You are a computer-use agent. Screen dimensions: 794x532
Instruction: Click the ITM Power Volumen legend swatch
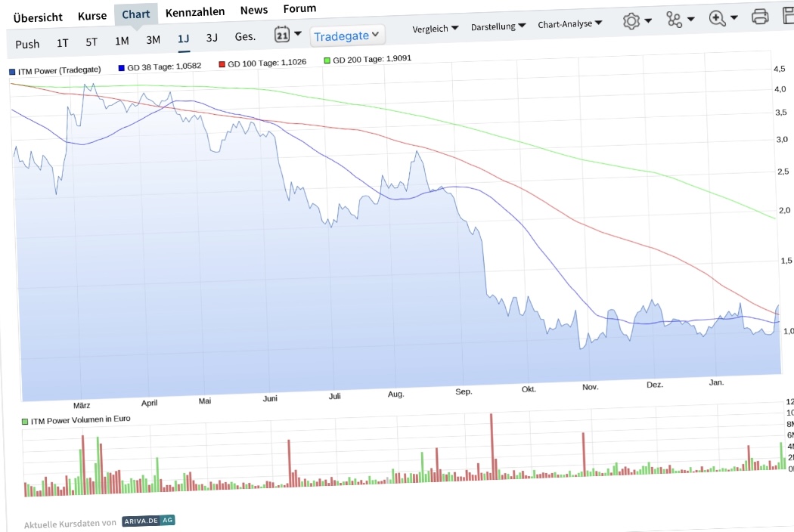point(25,421)
